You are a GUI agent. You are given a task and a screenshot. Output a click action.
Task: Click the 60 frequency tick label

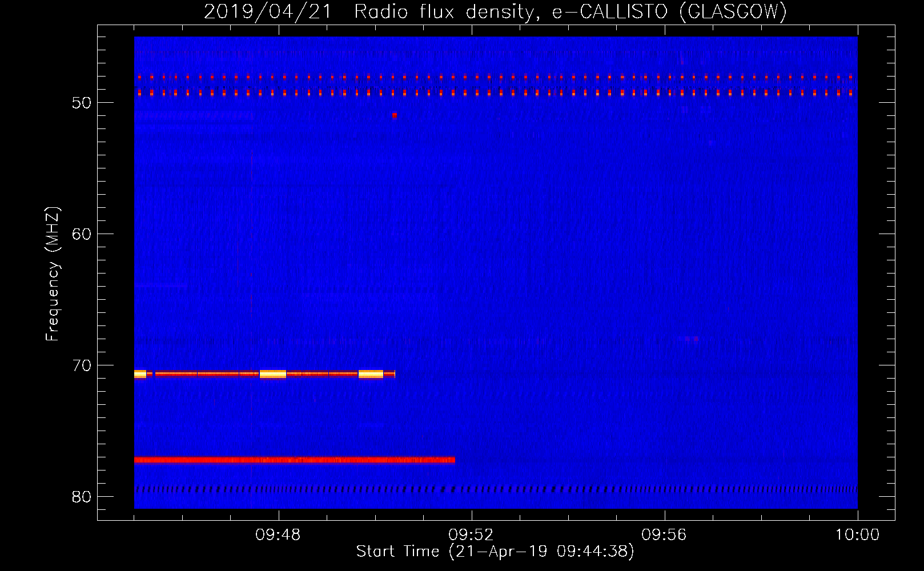point(82,234)
